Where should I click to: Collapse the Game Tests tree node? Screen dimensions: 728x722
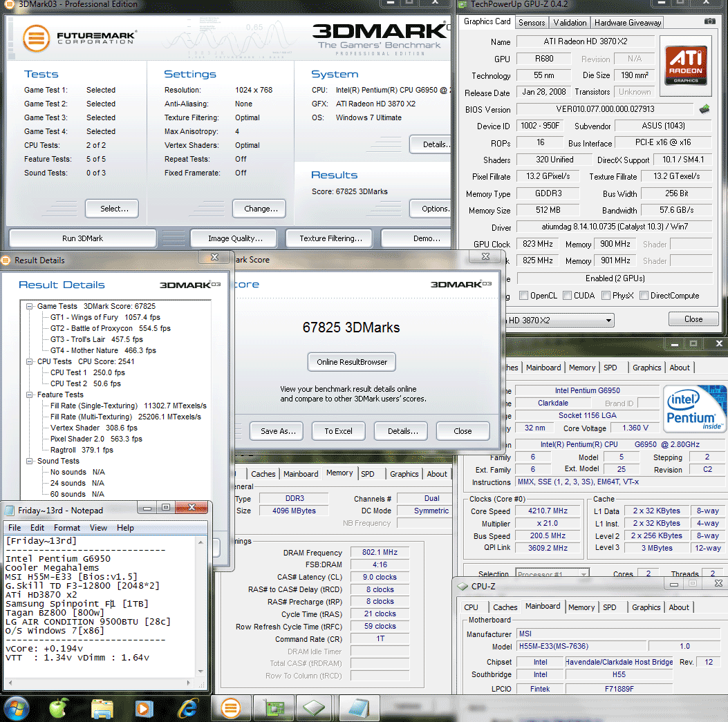(30, 306)
